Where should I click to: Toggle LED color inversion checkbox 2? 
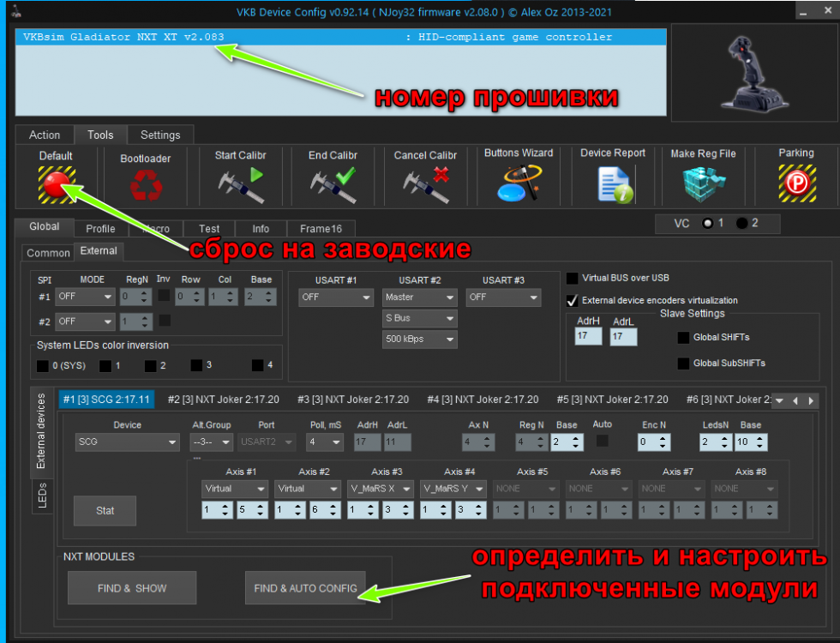click(x=151, y=366)
